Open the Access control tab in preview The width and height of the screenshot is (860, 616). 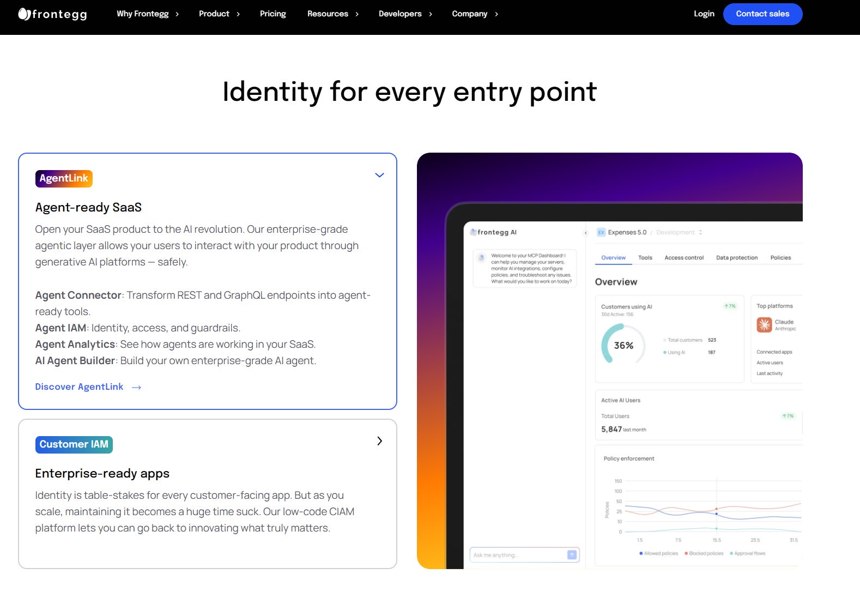pyautogui.click(x=684, y=258)
